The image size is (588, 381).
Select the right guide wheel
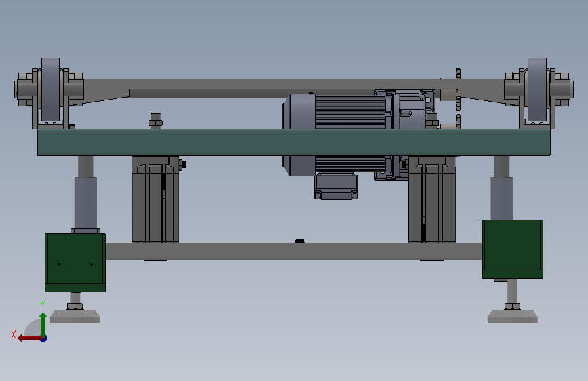pyautogui.click(x=537, y=89)
